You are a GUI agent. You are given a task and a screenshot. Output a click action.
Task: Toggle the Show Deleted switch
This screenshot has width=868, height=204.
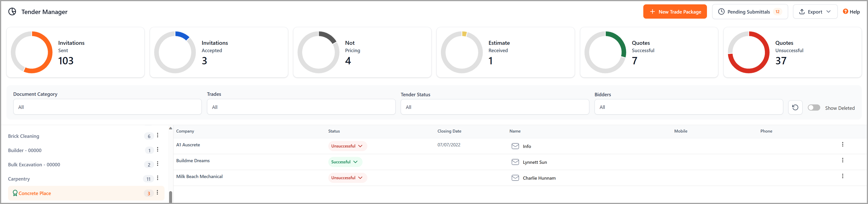click(x=814, y=108)
